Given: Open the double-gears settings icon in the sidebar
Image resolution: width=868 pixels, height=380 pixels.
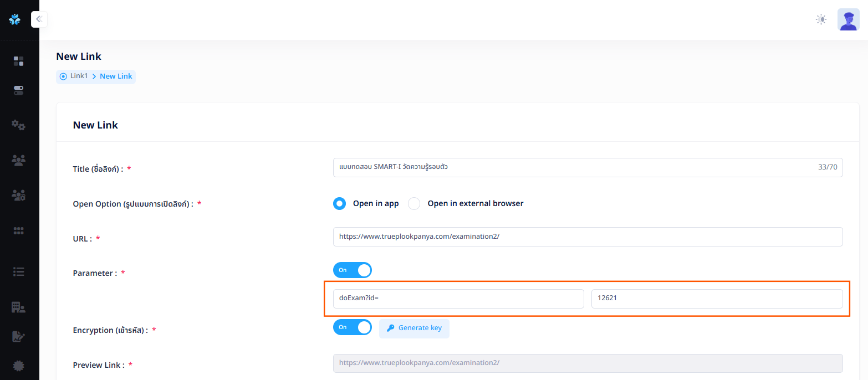Looking at the screenshot, I should tap(18, 125).
